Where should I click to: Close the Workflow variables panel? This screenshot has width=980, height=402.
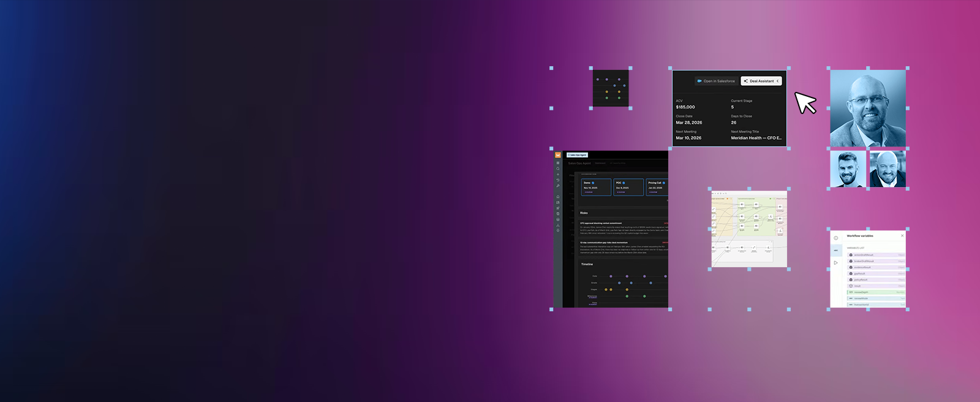[x=902, y=235]
